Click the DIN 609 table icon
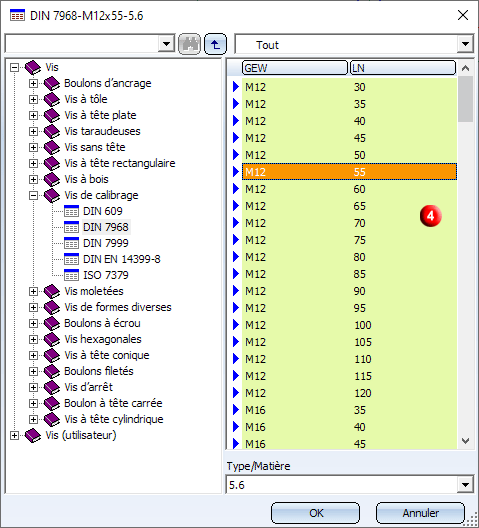This screenshot has width=479, height=528. 71,211
